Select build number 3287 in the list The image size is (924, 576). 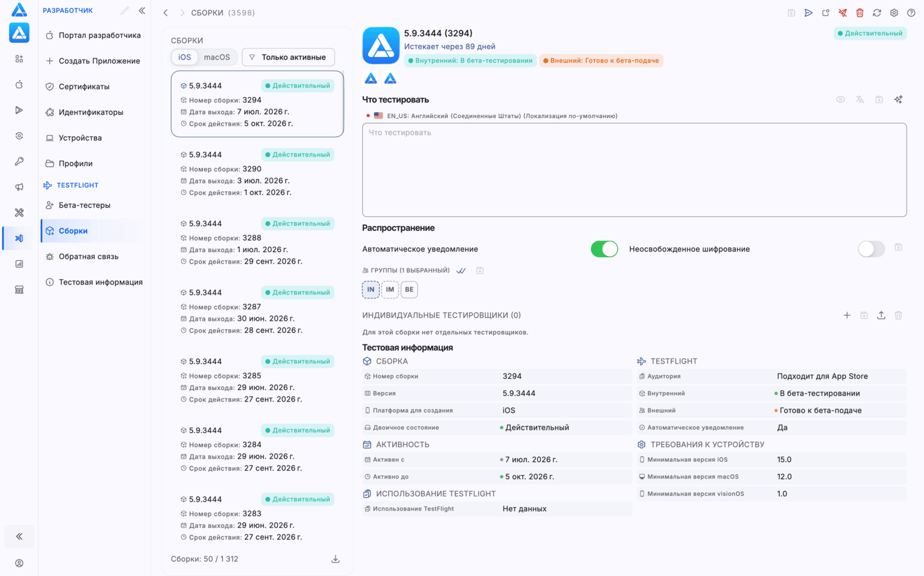257,311
